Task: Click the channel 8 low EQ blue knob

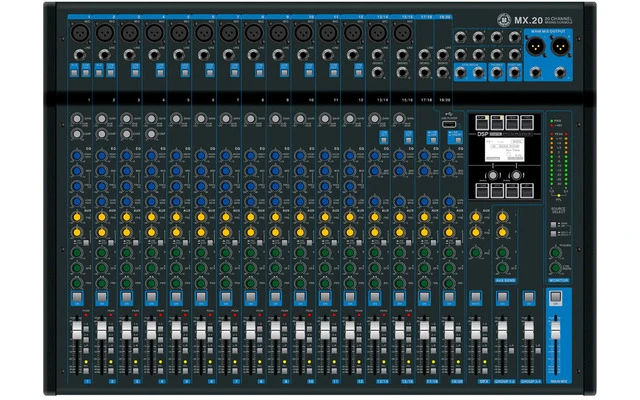Action: [x=251, y=201]
